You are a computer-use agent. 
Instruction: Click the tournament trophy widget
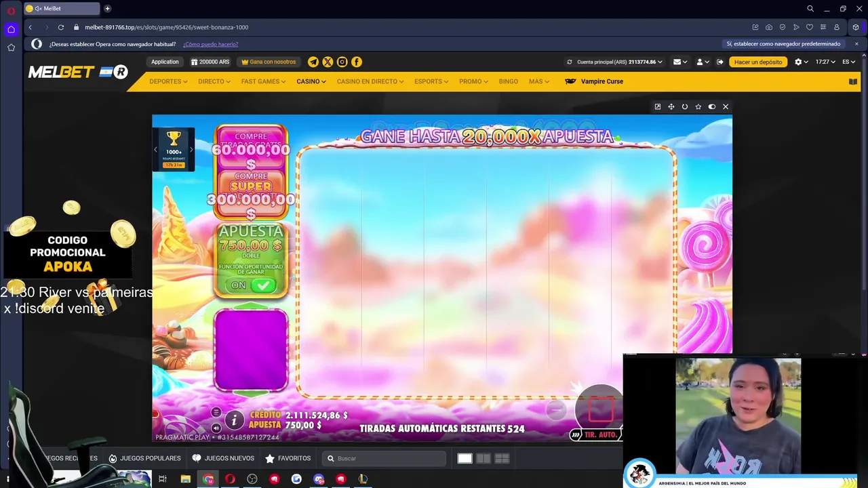click(x=174, y=149)
